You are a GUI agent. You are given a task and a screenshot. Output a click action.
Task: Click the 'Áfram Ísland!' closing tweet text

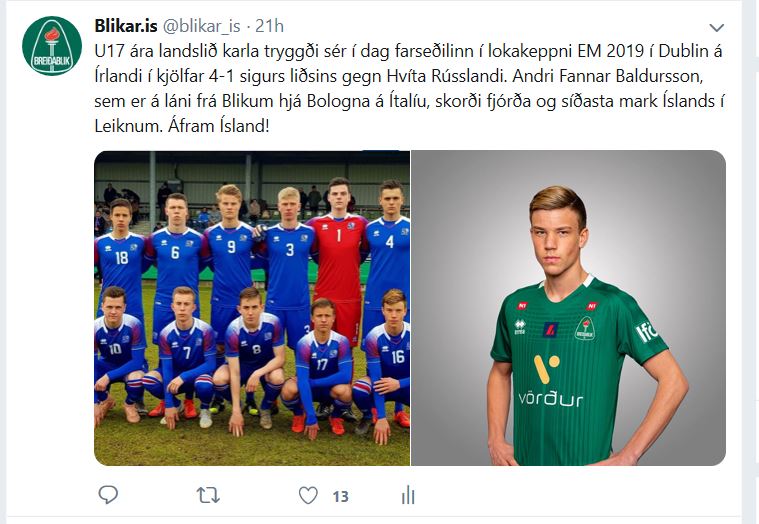pyautogui.click(x=218, y=126)
